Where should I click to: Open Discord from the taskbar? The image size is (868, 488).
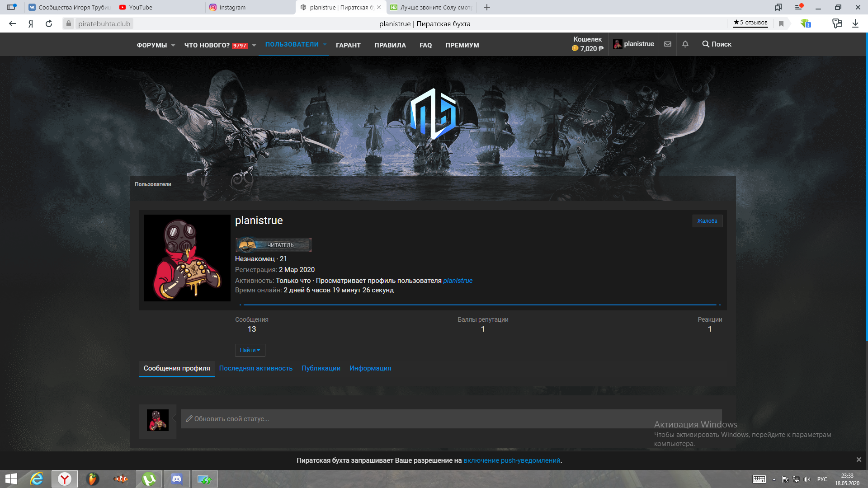(x=177, y=479)
